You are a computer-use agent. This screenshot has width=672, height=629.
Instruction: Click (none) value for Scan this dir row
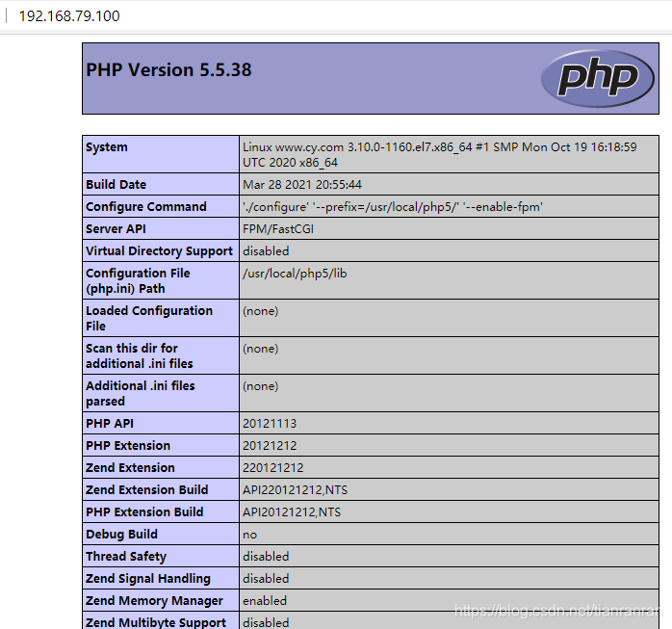point(261,349)
